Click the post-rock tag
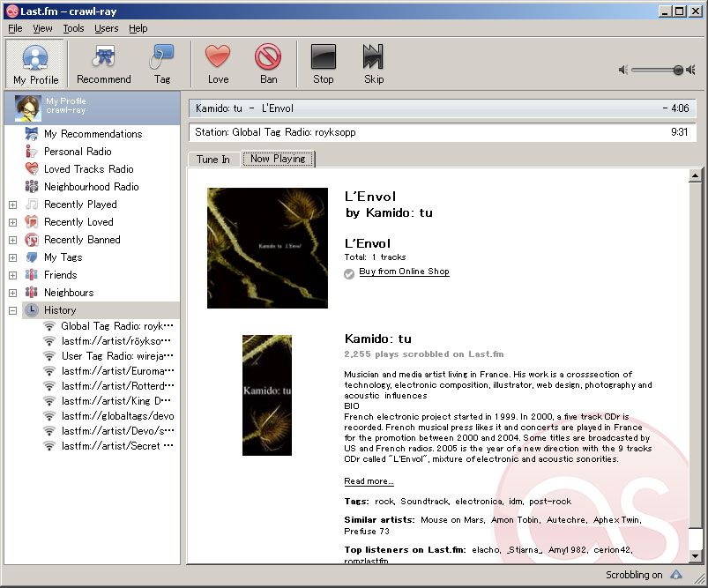Viewport: 708px width, 588px height. point(550,502)
